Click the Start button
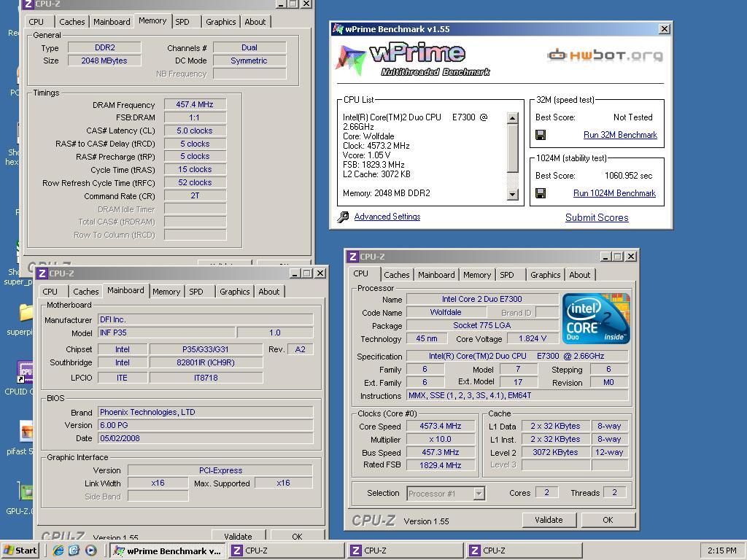Screen dimensions: 747x560 click(20, 551)
